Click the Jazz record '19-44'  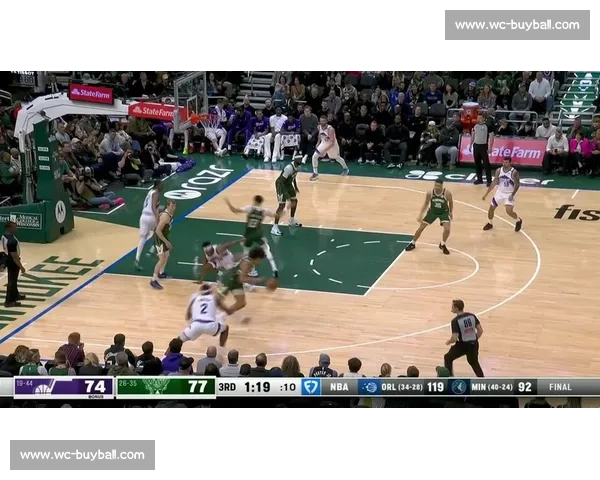pyautogui.click(x=24, y=383)
